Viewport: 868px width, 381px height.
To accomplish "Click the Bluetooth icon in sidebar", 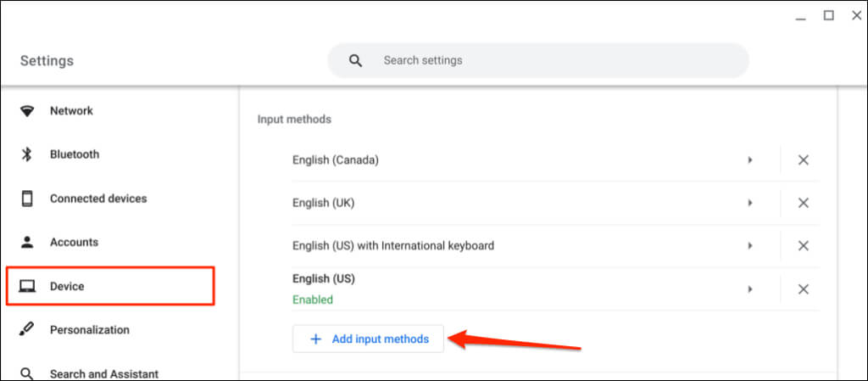I will (x=27, y=154).
